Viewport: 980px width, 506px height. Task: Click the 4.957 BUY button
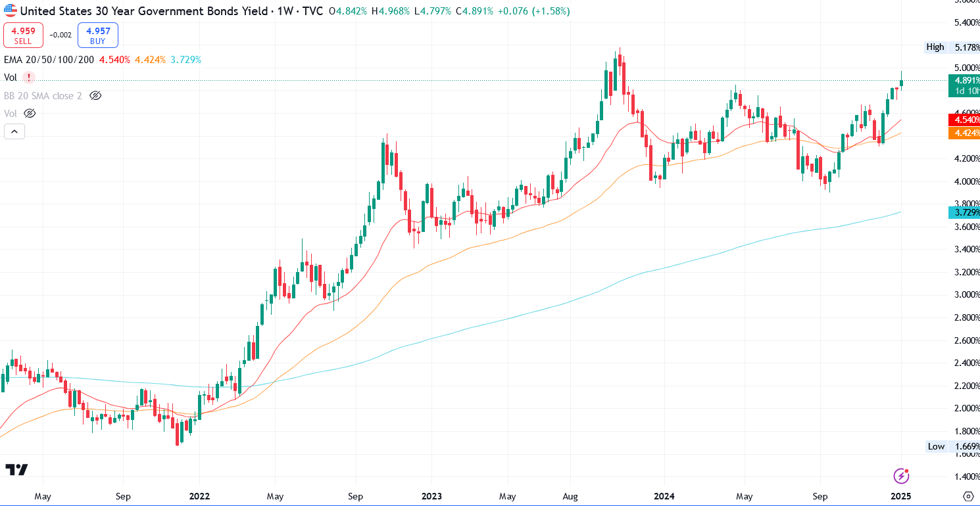[97, 35]
